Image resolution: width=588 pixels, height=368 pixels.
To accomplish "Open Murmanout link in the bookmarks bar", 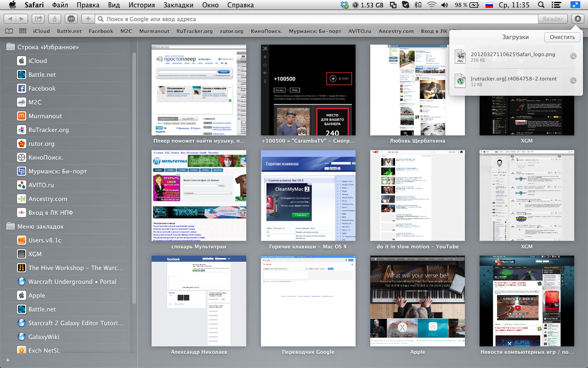I will click(x=154, y=31).
